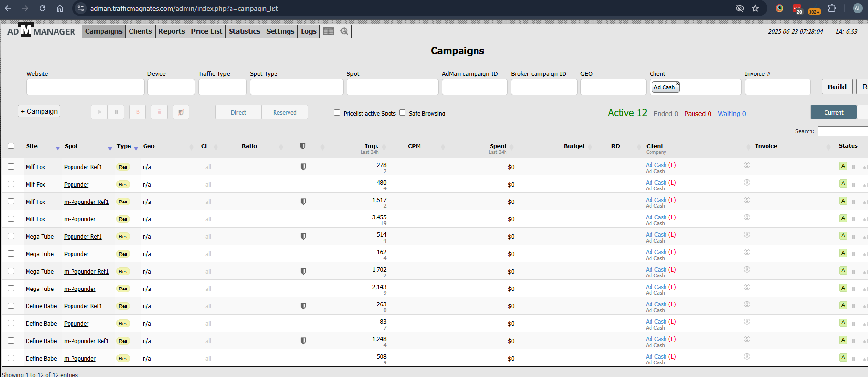Viewport: 868px width, 377px height.
Task: Click the green A status badge for Milf Fox Popunder Ref1
Action: tap(843, 166)
